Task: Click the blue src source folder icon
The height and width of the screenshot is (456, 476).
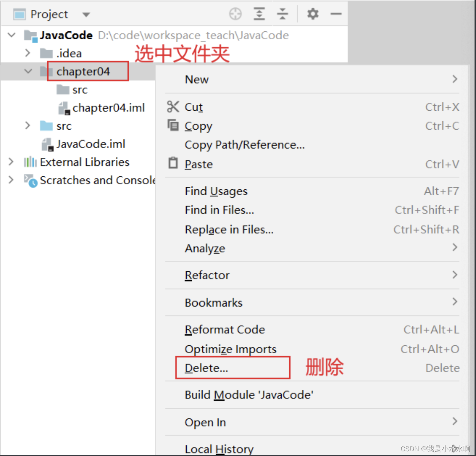Action: tap(46, 126)
